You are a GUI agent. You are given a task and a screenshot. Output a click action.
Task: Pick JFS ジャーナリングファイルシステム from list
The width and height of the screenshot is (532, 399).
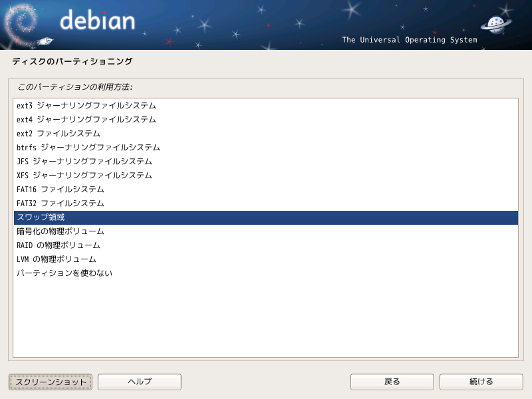point(265,162)
